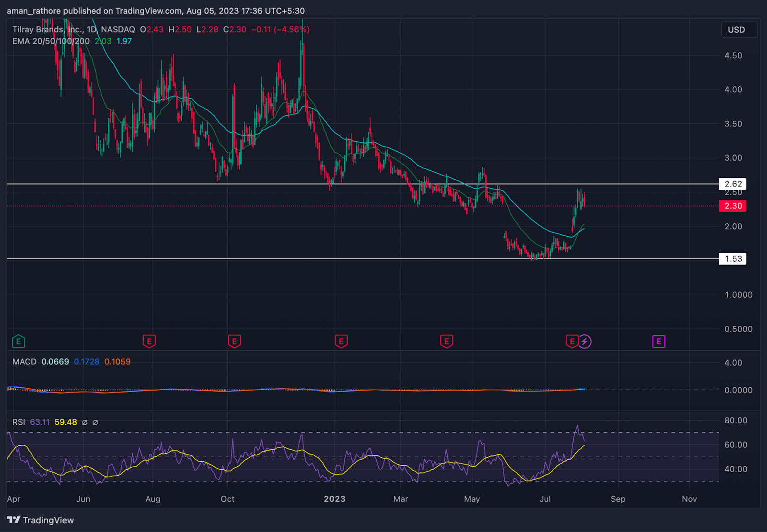Click the aman_rathore published attribution text
The width and height of the screenshot is (767, 532).
click(156, 11)
